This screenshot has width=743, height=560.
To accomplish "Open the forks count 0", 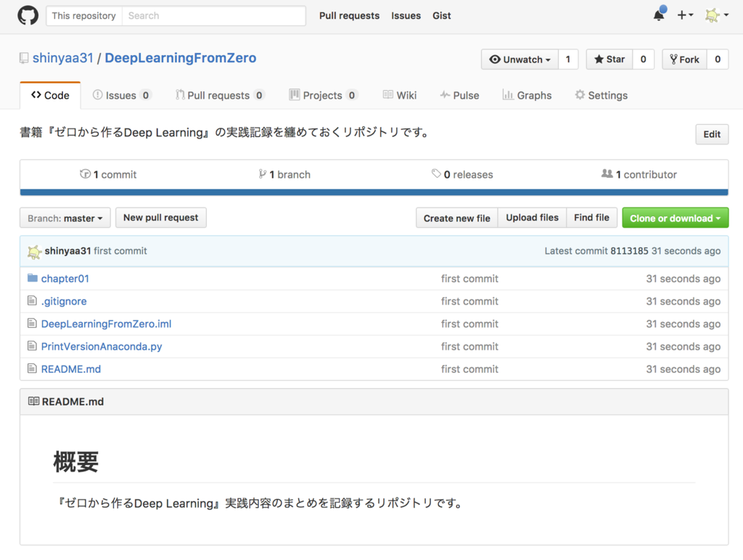I will click(x=718, y=59).
